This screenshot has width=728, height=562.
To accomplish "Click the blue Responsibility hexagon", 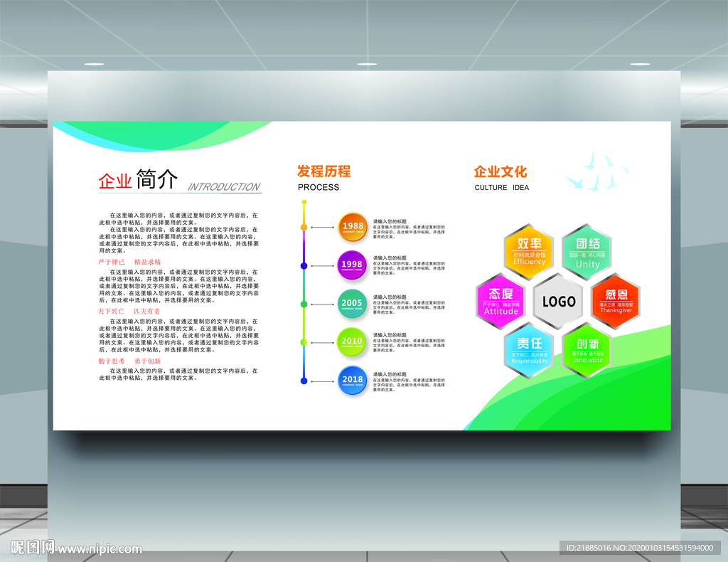I will 529,351.
